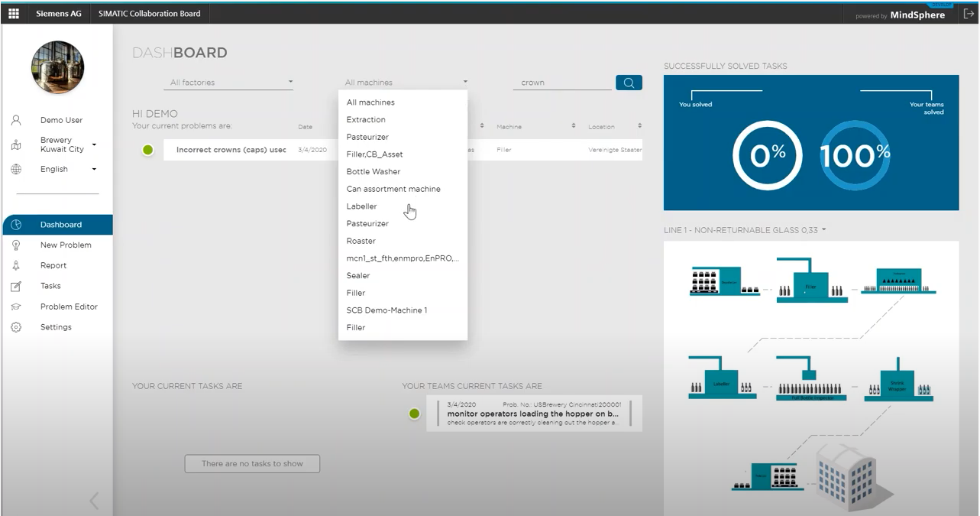Focus the search field containing crown
This screenshot has height=516, width=980.
tap(561, 83)
